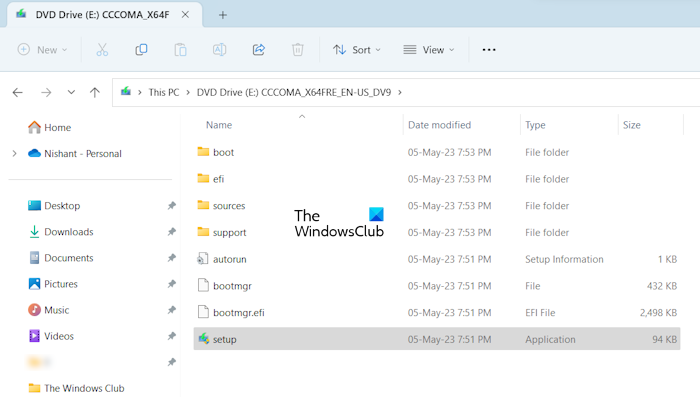
Task: Click the bootmgr.efi file icon
Action: pos(203,312)
